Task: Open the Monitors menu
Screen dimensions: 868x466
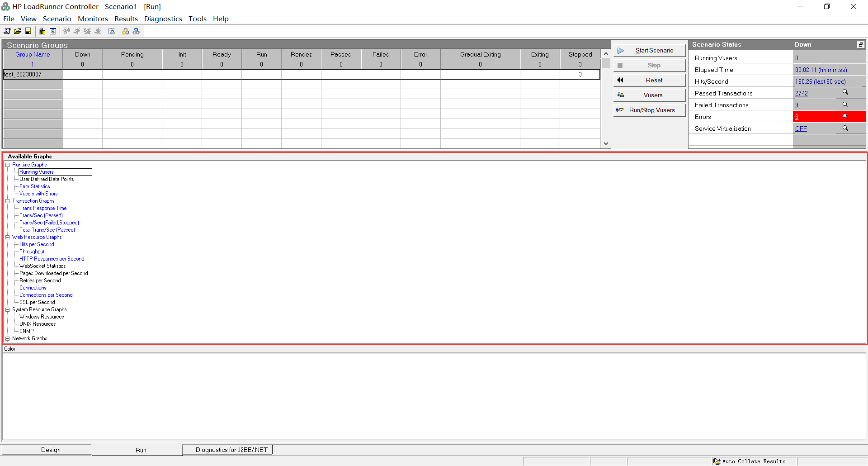Action: point(93,19)
